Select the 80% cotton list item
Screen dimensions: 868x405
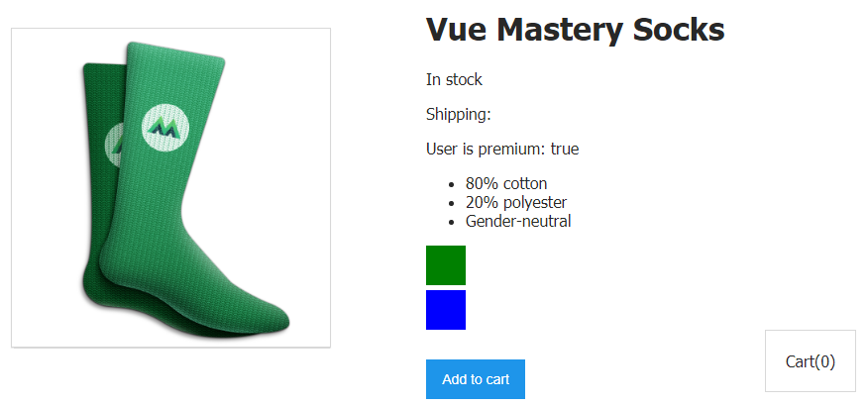(505, 183)
